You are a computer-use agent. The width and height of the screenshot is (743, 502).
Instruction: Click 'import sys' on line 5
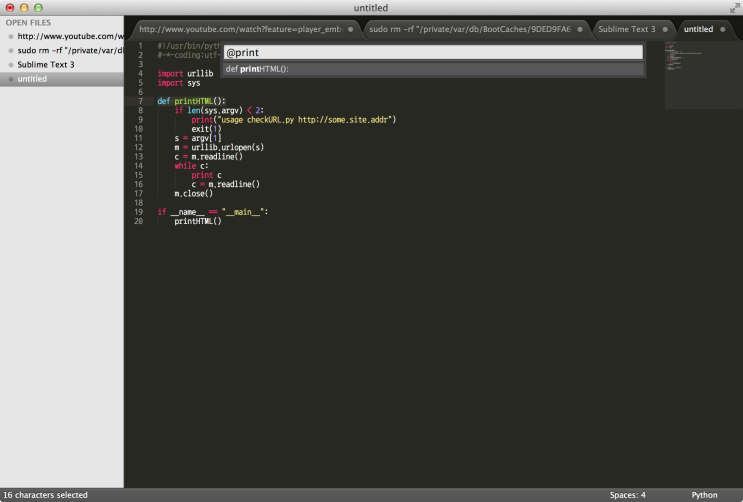(x=179, y=83)
